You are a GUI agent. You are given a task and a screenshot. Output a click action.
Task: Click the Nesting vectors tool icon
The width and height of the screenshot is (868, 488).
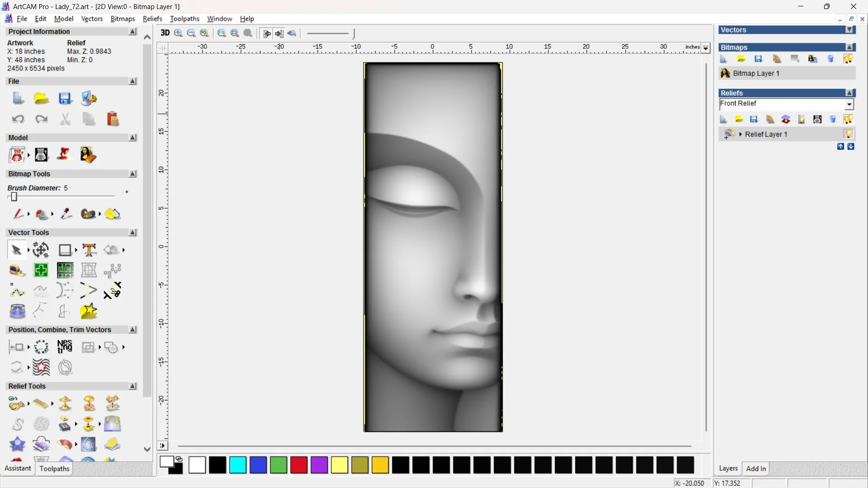[x=65, y=347]
